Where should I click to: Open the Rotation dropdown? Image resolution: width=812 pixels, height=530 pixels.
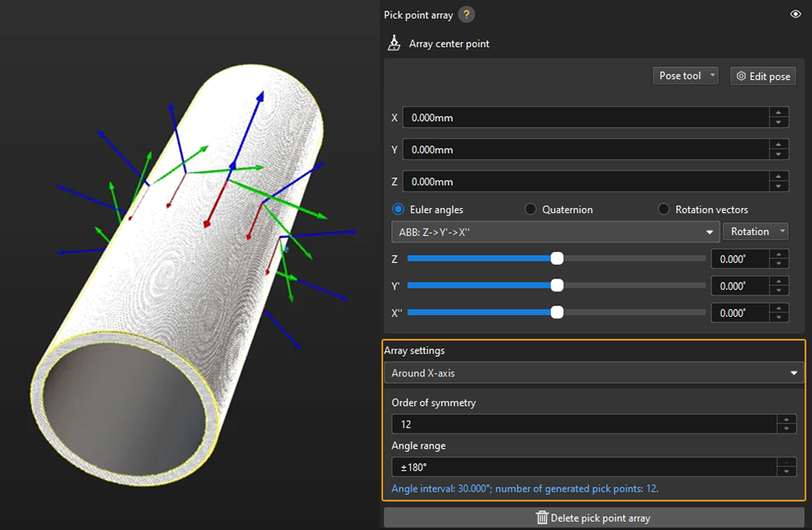pyautogui.click(x=756, y=232)
